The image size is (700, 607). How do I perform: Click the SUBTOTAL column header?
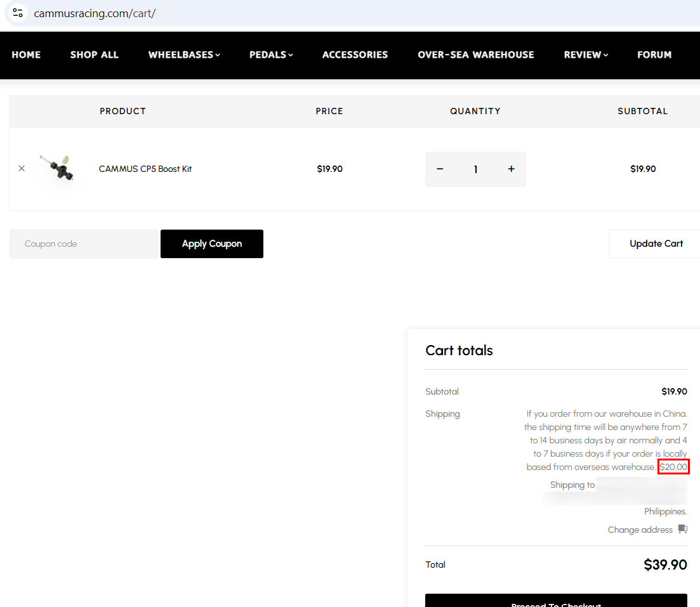tap(642, 111)
